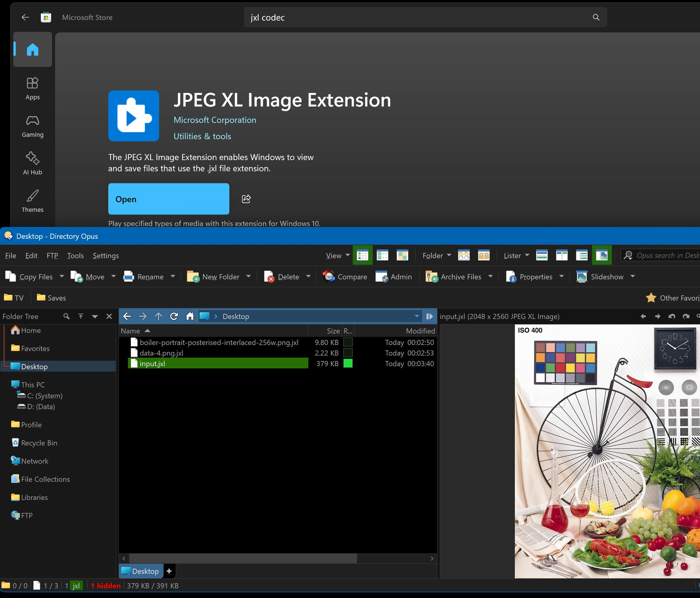Open the TV favorites folder
The height and width of the screenshot is (598, 700).
pos(14,298)
